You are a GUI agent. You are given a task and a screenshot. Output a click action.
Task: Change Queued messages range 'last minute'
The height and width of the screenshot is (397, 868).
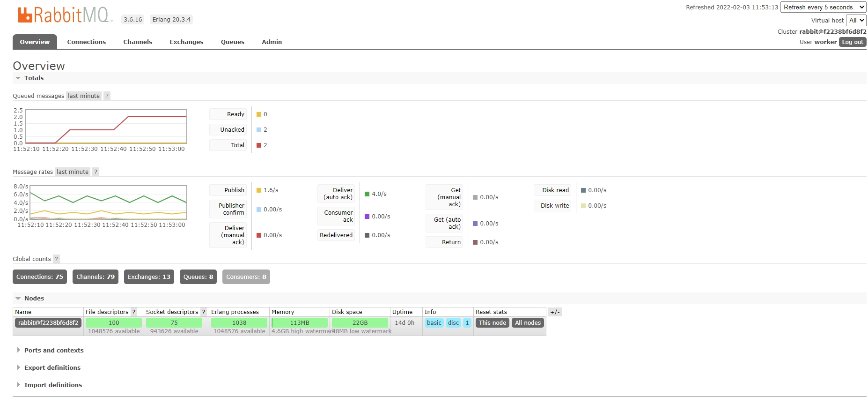(84, 96)
